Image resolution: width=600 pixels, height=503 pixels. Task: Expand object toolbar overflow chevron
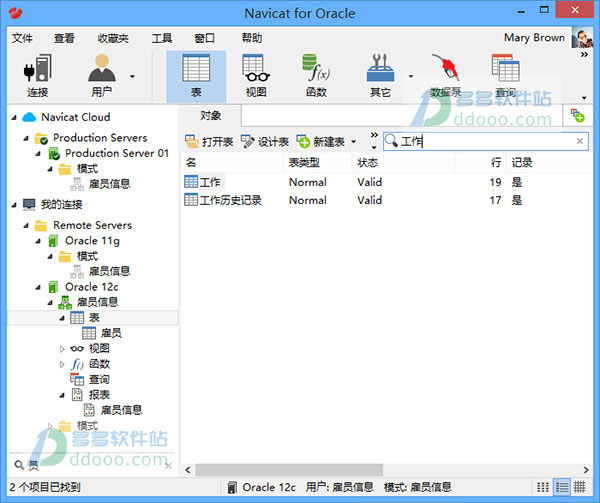point(374,135)
